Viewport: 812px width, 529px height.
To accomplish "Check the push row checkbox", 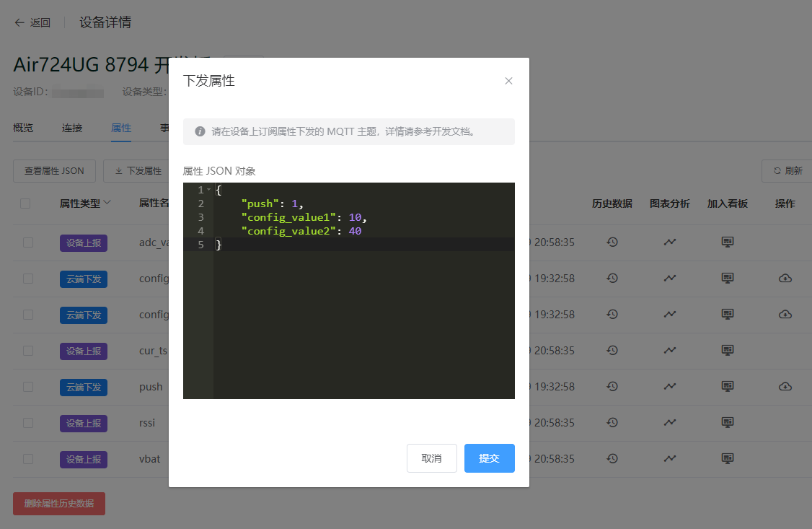I will coord(28,387).
